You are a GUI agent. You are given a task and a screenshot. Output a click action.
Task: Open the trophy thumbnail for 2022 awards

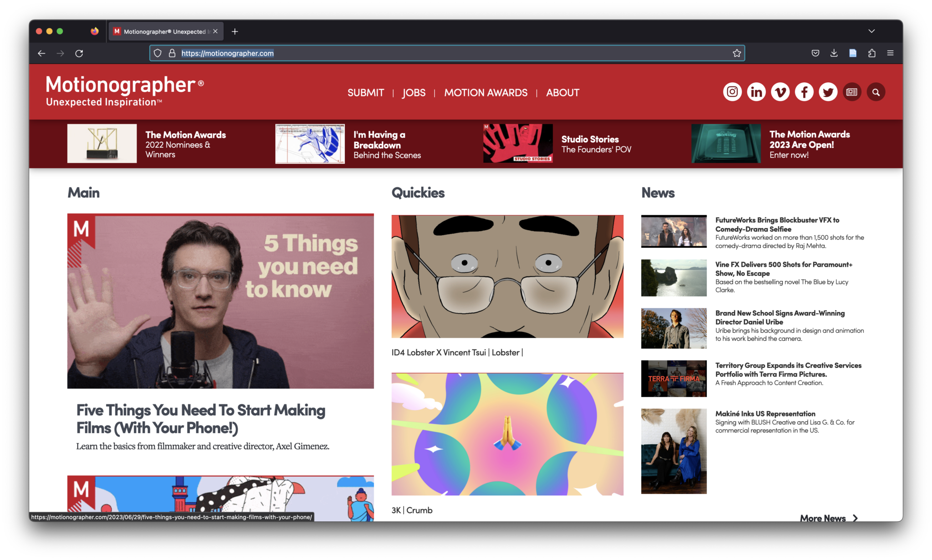(102, 143)
